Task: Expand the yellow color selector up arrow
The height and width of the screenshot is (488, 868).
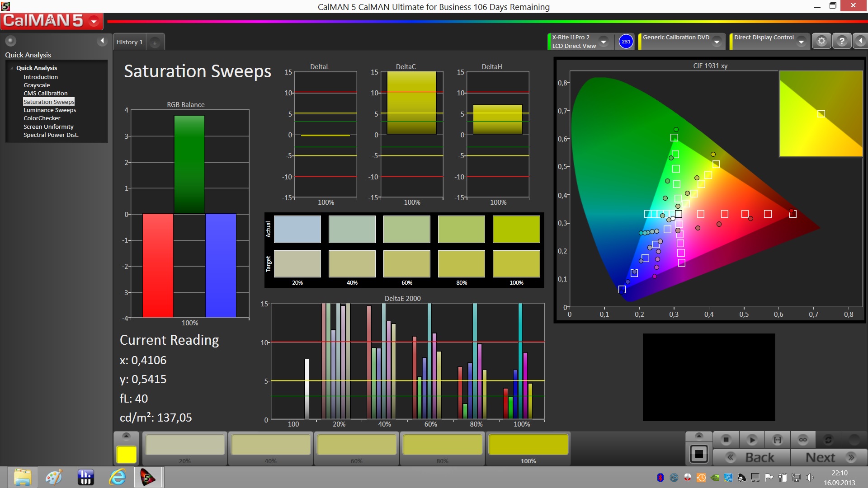Action: pos(126,436)
